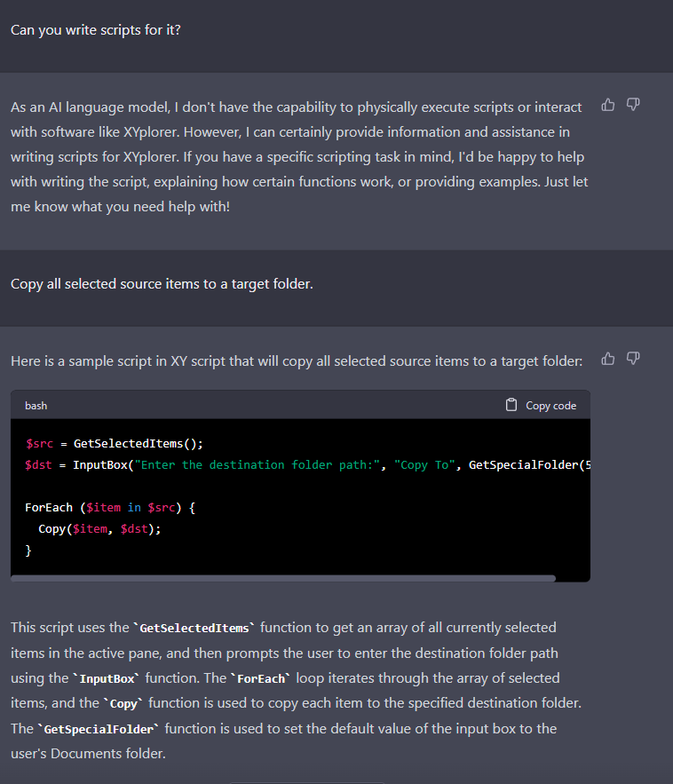Viewport: 673px width, 784px height.
Task: Give a thumbs-down to the script response
Action: tap(633, 358)
